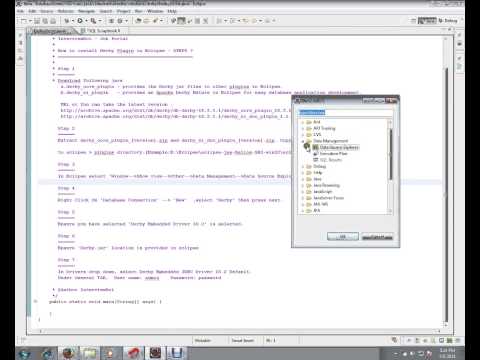Screen dimensions: 480x360
Task: Click the Windows Start button
Action: click(24, 353)
